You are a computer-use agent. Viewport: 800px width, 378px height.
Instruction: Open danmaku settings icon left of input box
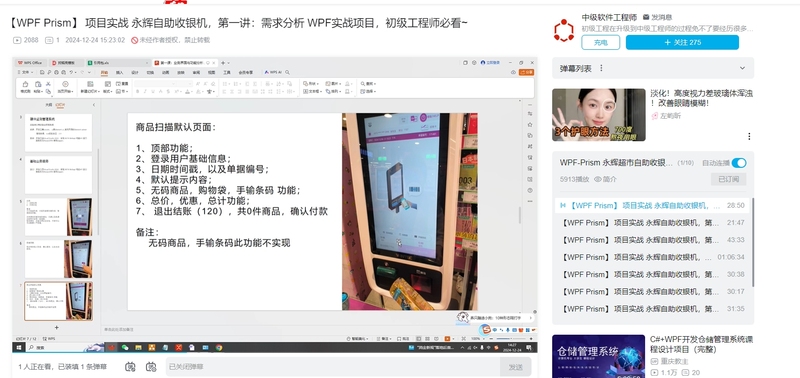(x=151, y=366)
